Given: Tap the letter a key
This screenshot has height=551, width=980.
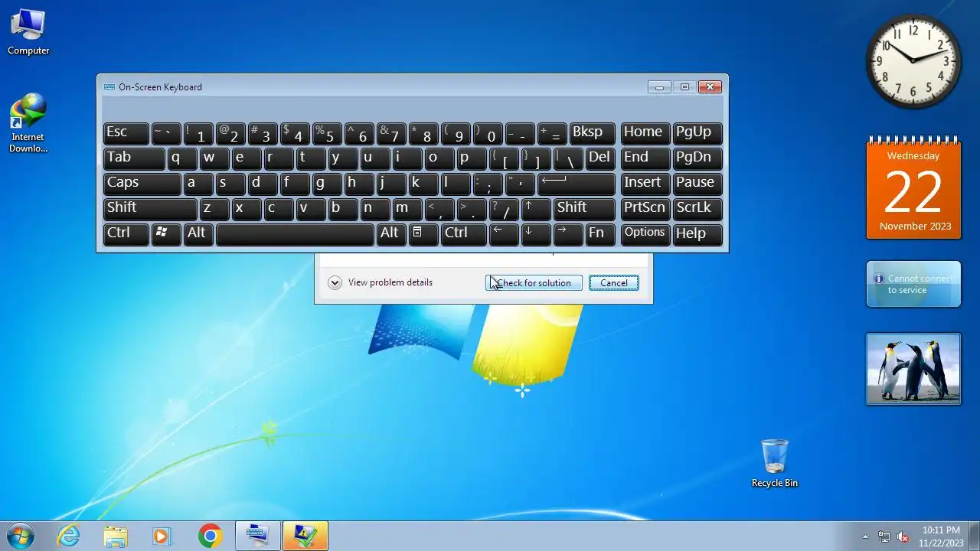Looking at the screenshot, I should point(198,183).
